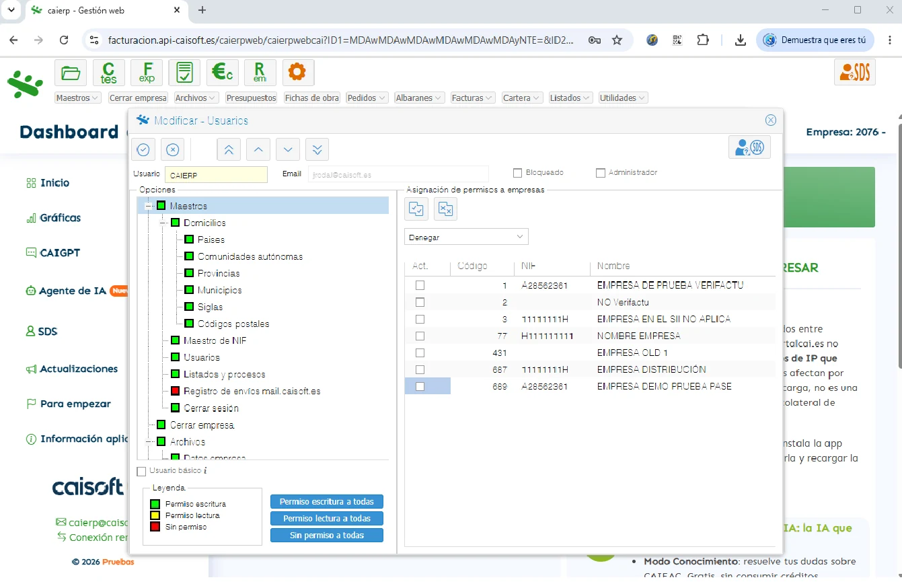The image size is (902, 588).
Task: Open the Denegar permission dropdown
Action: coord(466,237)
